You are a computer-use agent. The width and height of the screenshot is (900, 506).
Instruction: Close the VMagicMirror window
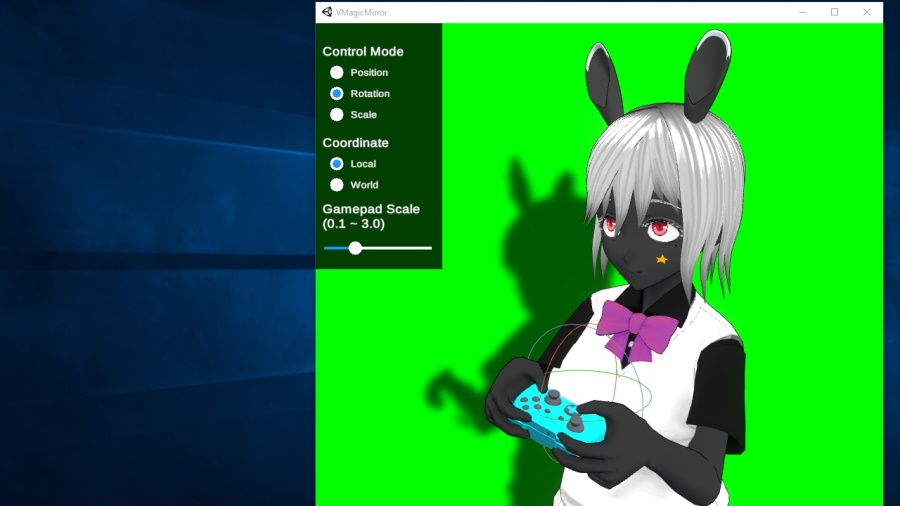(x=867, y=12)
